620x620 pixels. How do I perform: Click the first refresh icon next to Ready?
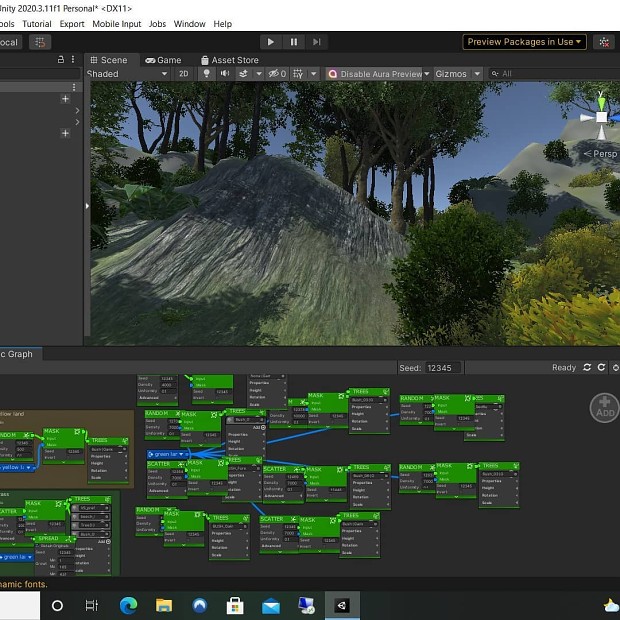tap(587, 368)
